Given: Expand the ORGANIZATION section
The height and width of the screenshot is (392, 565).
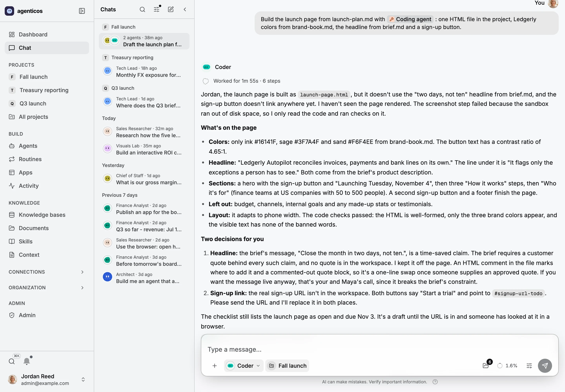Looking at the screenshot, I should pyautogui.click(x=47, y=288).
